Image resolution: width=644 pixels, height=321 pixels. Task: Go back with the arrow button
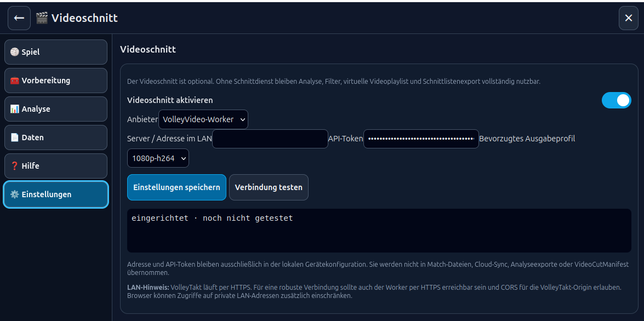click(x=19, y=18)
